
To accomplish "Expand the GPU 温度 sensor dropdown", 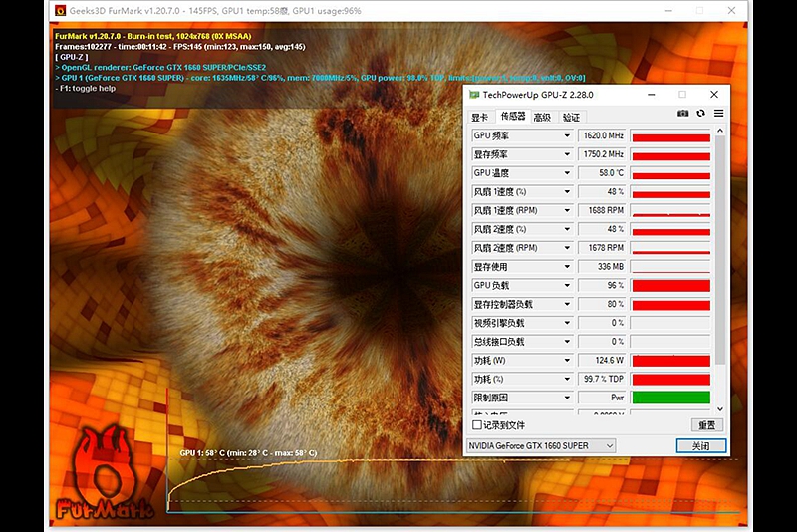I will pyautogui.click(x=567, y=173).
